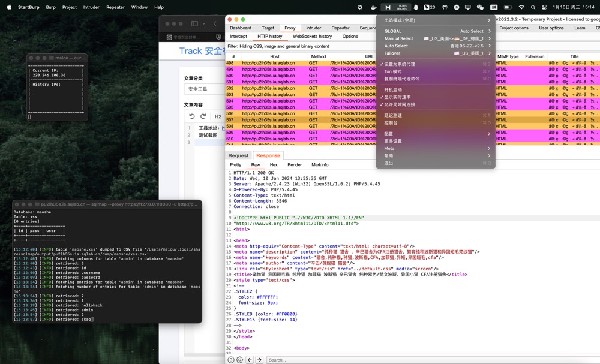The width and height of the screenshot is (600, 364).
Task: Open the WebSockets history subtab
Action: [x=312, y=37]
